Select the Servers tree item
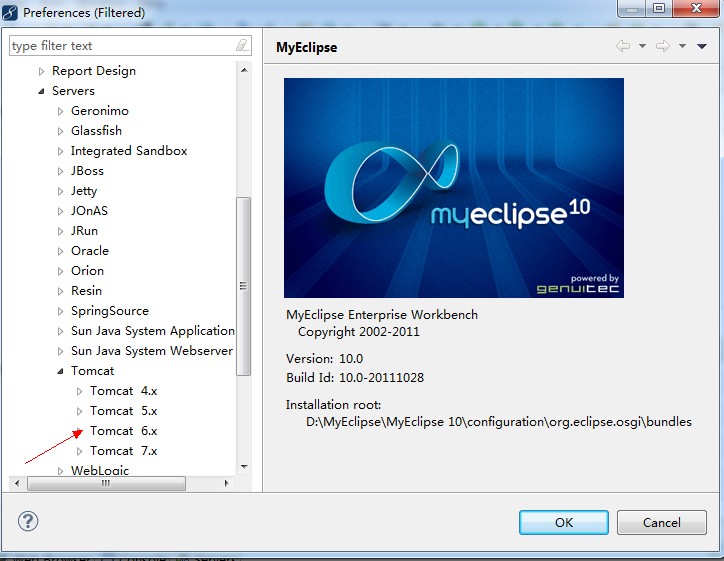The height and width of the screenshot is (561, 724). (x=73, y=90)
